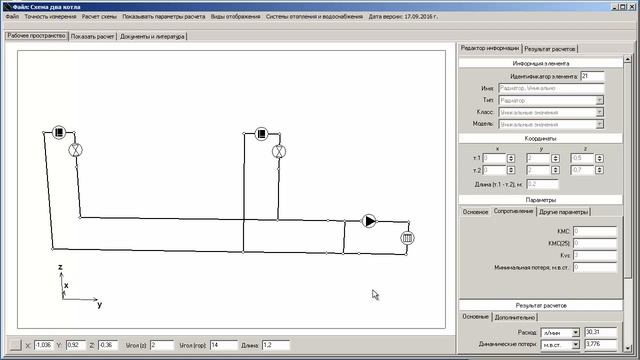Click the Информация элемента section header
The height and width of the screenshot is (360, 640).
point(541,63)
